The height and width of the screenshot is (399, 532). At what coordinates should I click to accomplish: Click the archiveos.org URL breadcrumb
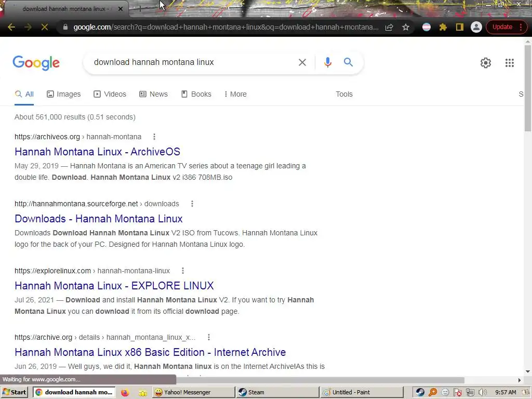click(78, 137)
